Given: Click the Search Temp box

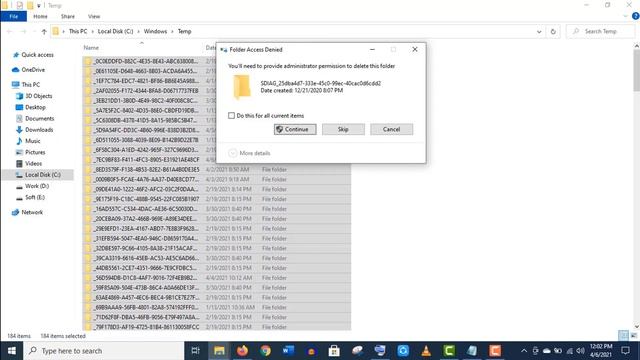Looking at the screenshot, I should [600, 31].
